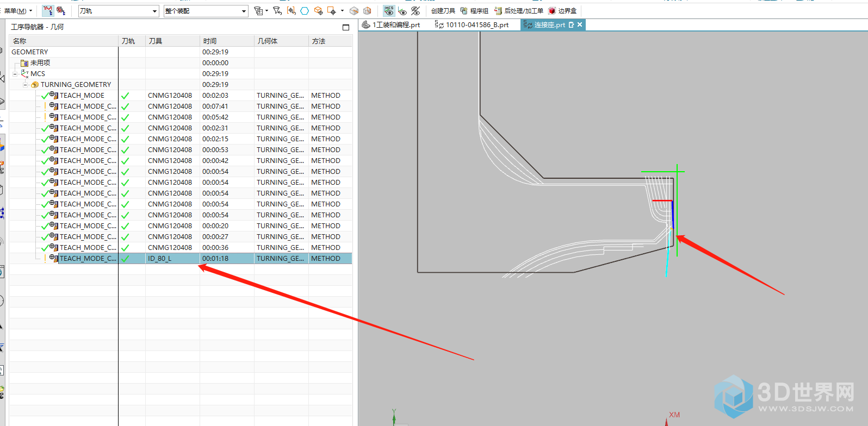Click the blue hexagon polygon icon
The width and height of the screenshot is (868, 426).
[305, 11]
